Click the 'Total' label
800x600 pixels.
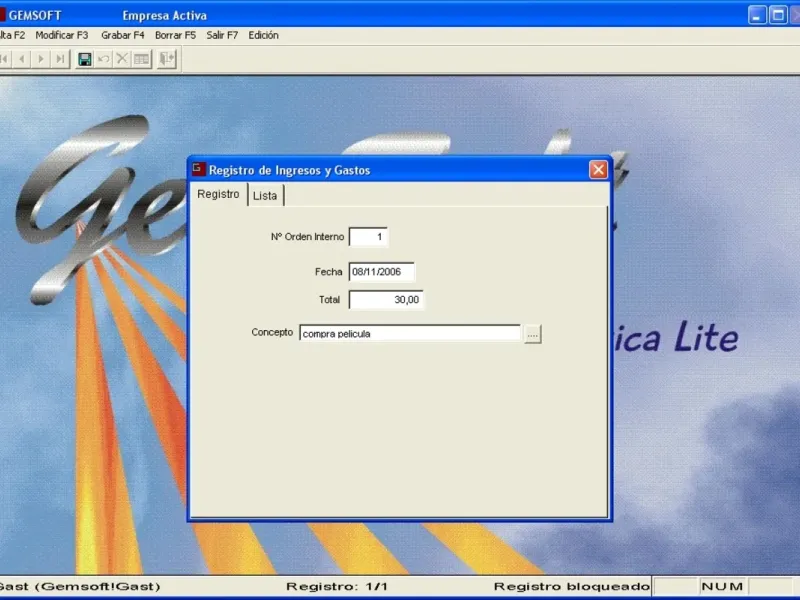330,300
